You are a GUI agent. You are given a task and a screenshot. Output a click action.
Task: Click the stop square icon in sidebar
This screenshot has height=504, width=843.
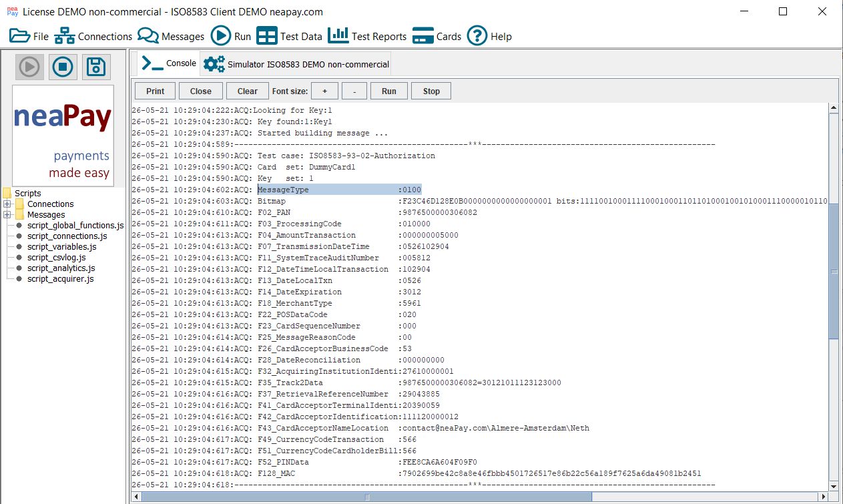click(x=63, y=67)
